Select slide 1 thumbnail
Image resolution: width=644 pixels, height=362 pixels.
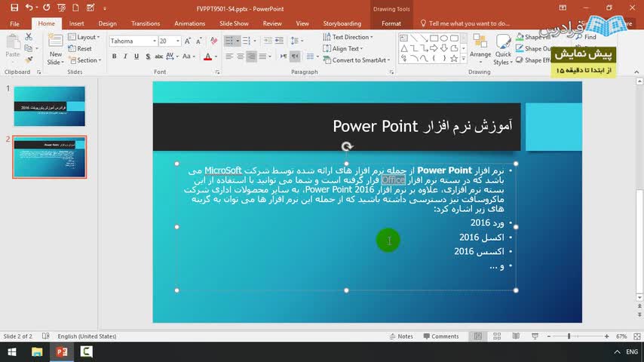pos(49,106)
